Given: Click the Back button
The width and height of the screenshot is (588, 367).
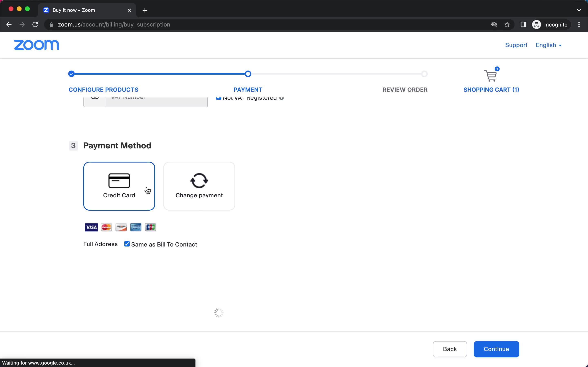Looking at the screenshot, I should [450, 349].
